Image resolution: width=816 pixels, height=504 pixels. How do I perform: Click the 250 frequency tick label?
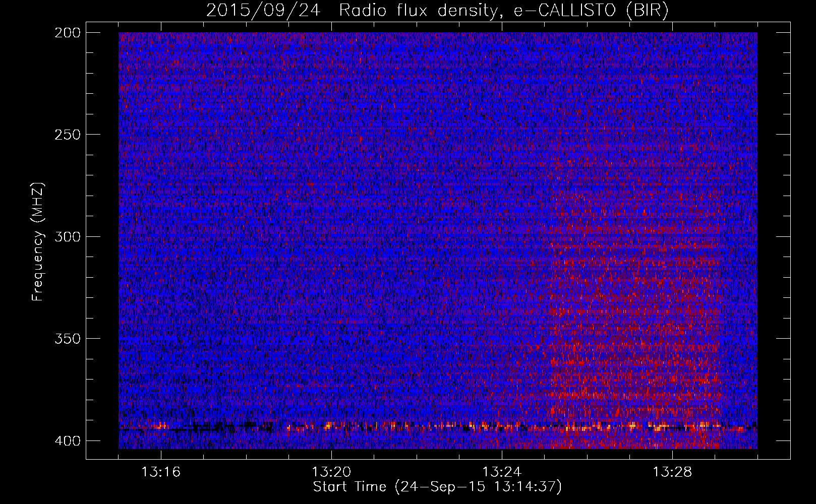[x=67, y=135]
